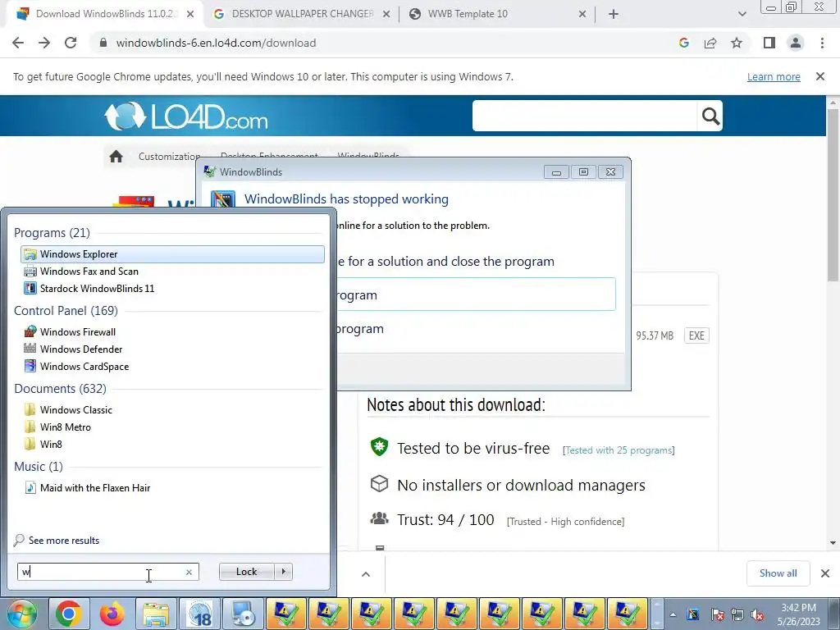Open the Learn more link
The height and width of the screenshot is (630, 840).
click(x=774, y=76)
